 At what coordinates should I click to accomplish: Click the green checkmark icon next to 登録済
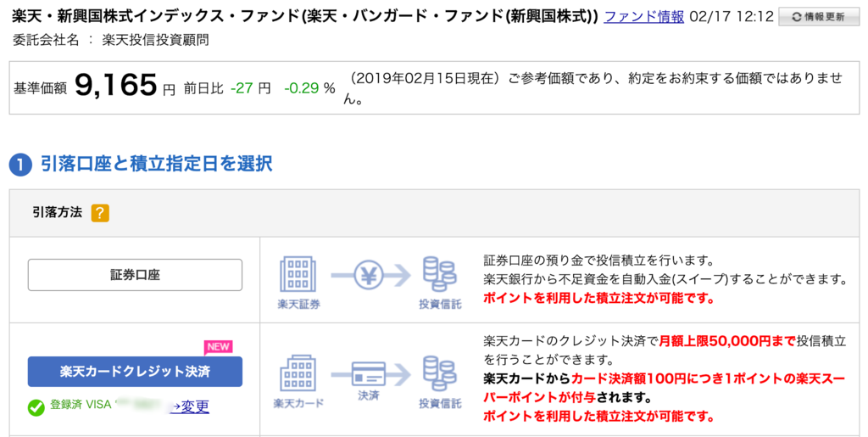pyautogui.click(x=36, y=407)
